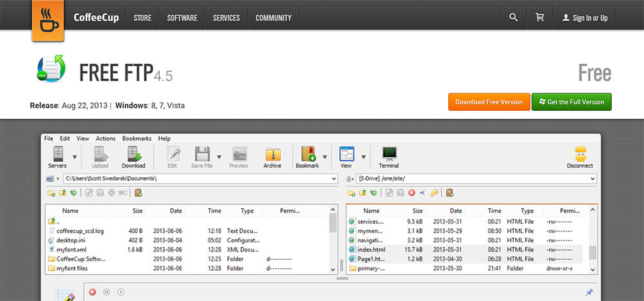Select desktop.ini in local pane
The width and height of the screenshot is (644, 301).
click(71, 240)
